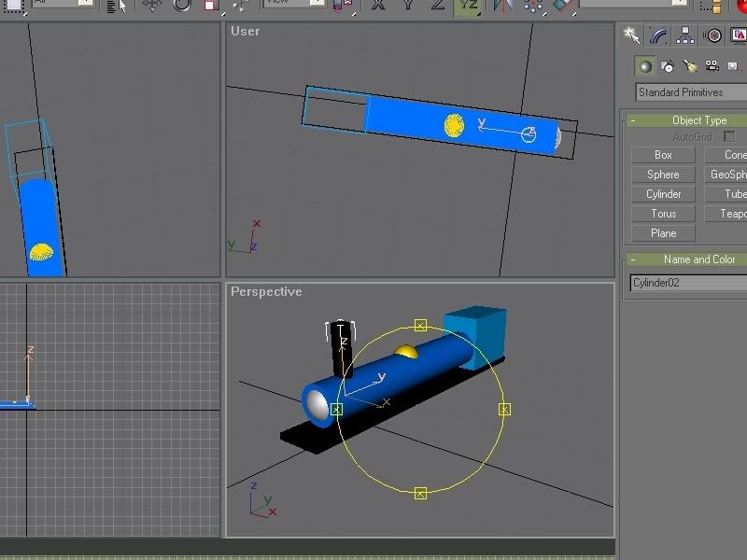
Task: Click the Use Pivot Point Center icon
Action: pos(343,6)
